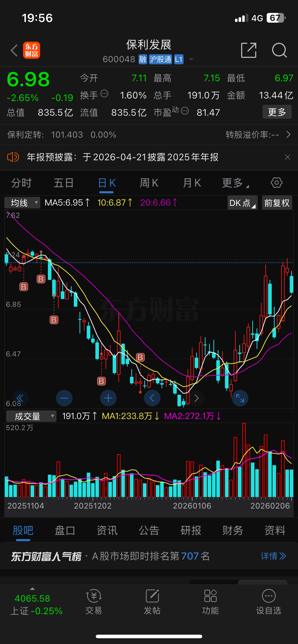Zoom out chart with minus button
Image resolution: width=298 pixels, height=644 pixels.
coord(64,398)
